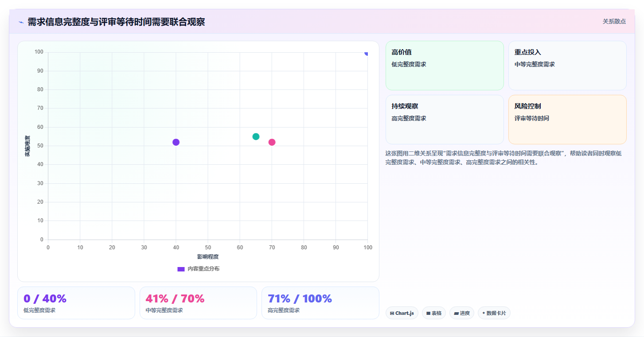Select the 表格 tag chip
The height and width of the screenshot is (337, 644).
point(434,313)
